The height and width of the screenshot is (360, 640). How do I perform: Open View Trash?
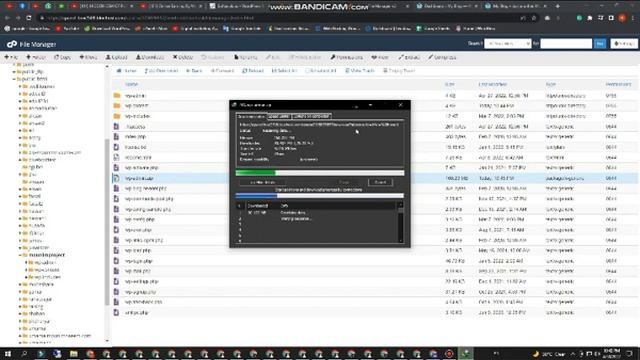(360, 71)
